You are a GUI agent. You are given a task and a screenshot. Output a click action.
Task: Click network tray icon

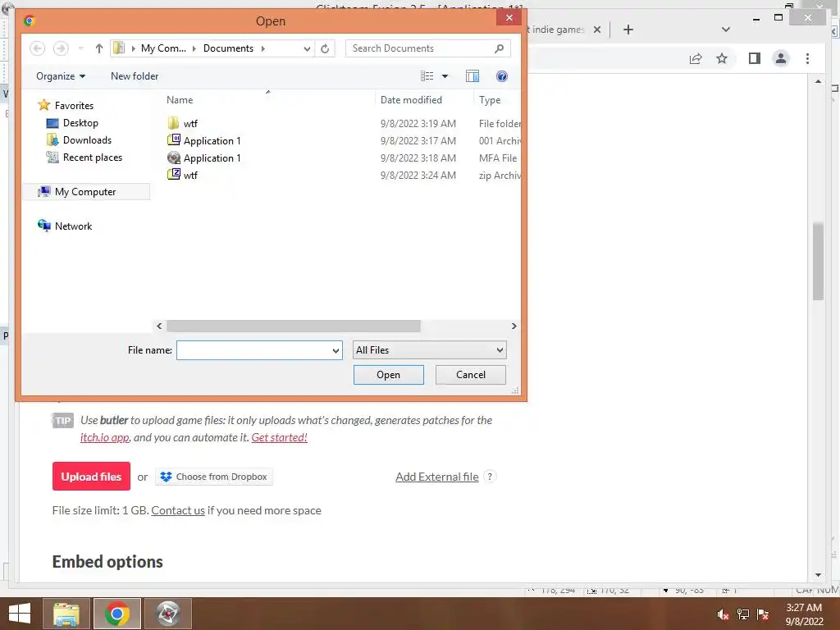(x=743, y=614)
